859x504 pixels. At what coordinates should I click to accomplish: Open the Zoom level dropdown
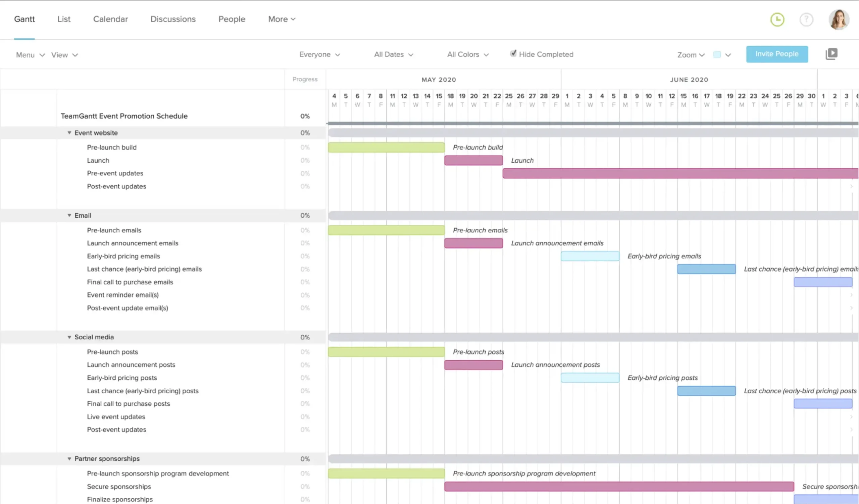[x=690, y=54]
